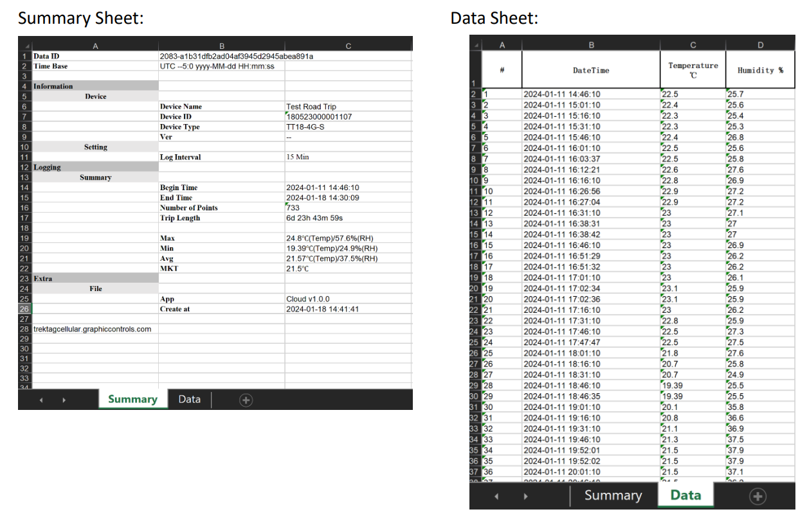
Task: Click the 'Time Base' label cell
Action: tap(95, 66)
